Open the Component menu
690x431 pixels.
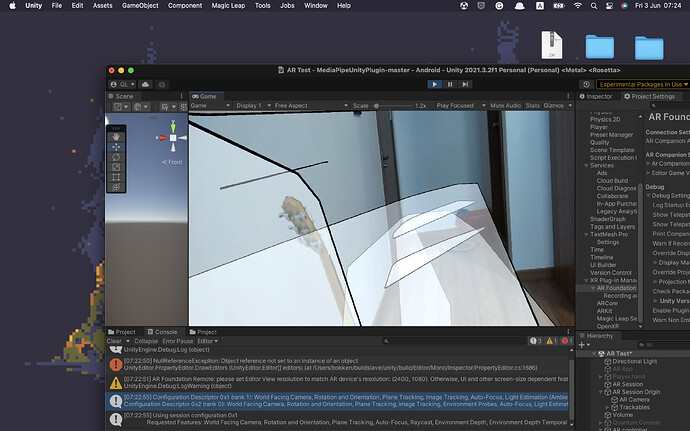point(185,6)
